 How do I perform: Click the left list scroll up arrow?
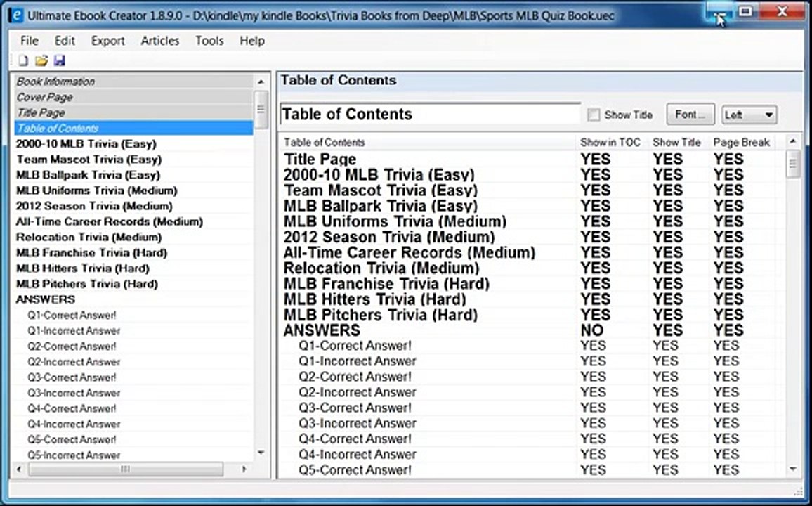[x=261, y=82]
